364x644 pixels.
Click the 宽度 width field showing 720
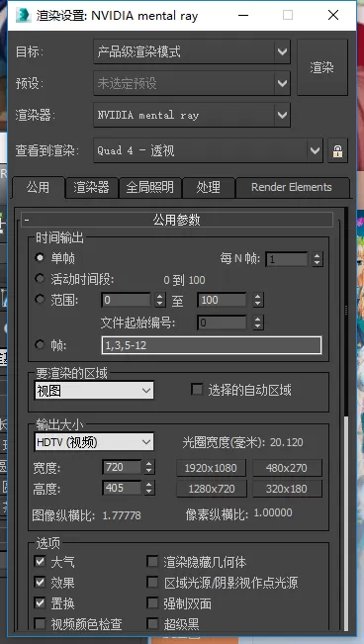click(x=122, y=467)
